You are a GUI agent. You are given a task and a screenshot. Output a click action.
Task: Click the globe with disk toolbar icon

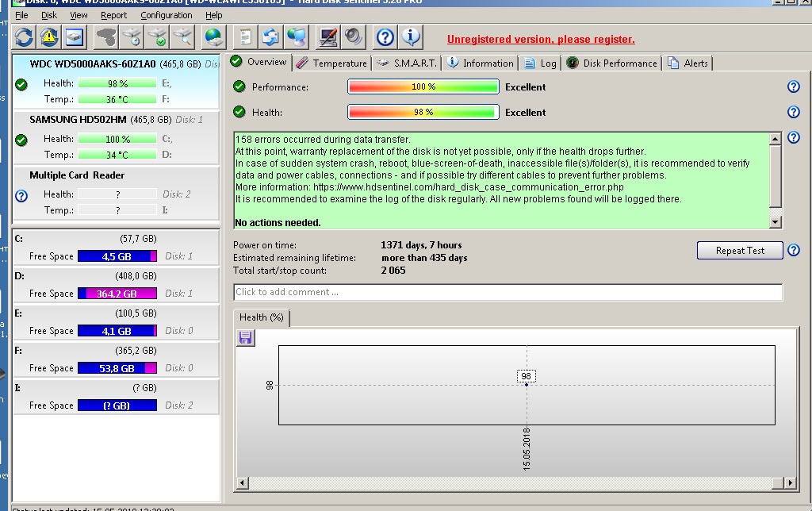[x=214, y=36]
